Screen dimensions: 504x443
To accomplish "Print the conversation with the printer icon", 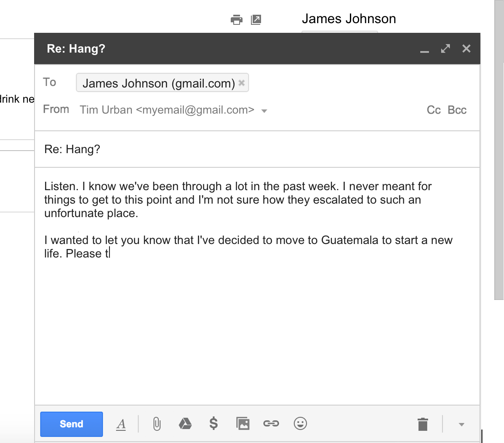I will pyautogui.click(x=237, y=20).
